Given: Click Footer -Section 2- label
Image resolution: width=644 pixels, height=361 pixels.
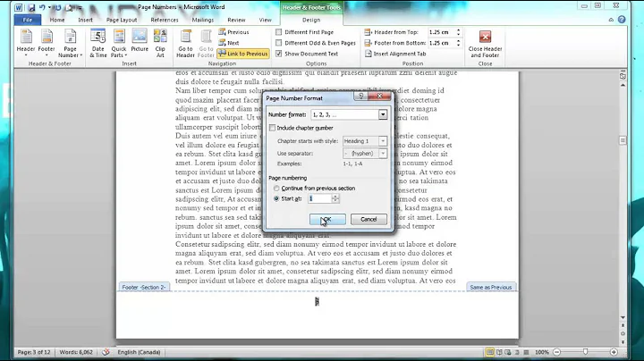Looking at the screenshot, I should click(x=144, y=287).
